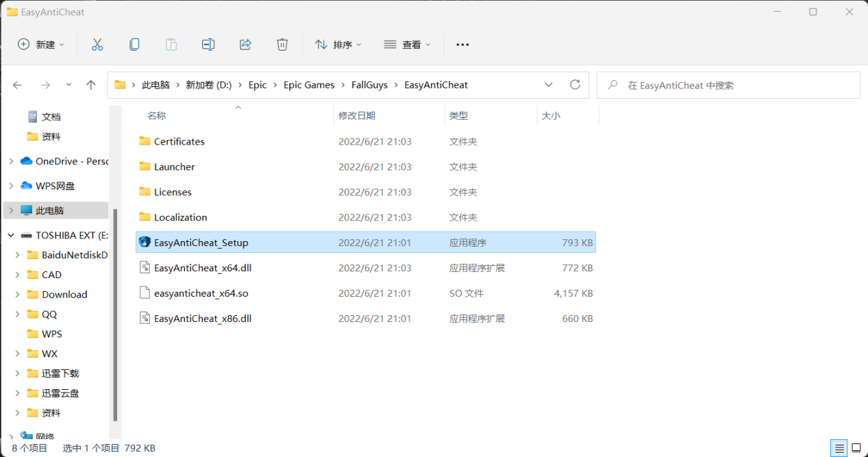868x457 pixels.
Task: Select 文档 in the sidebar
Action: click(x=51, y=117)
